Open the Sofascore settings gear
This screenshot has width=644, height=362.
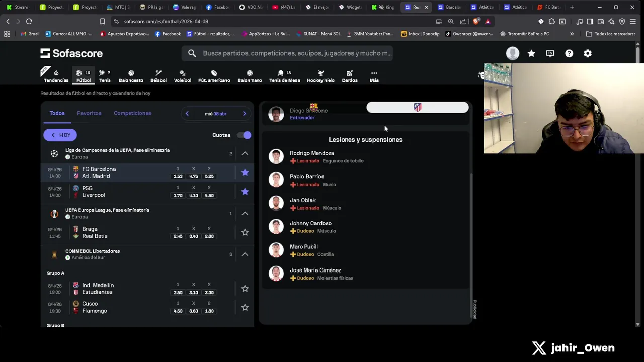[x=588, y=53]
